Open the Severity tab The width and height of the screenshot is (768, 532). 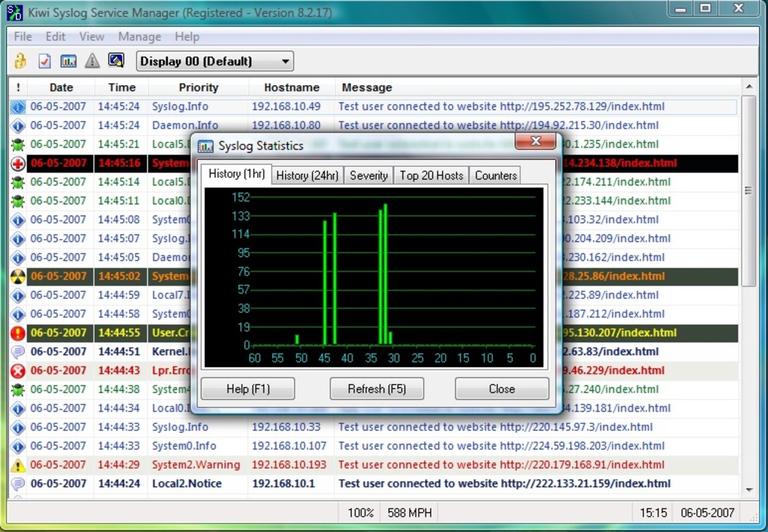[x=369, y=175]
